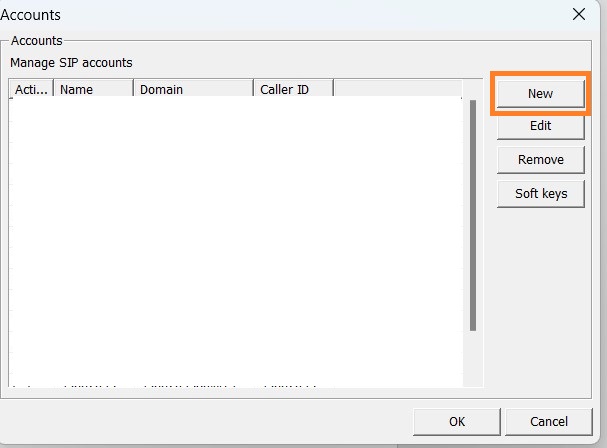Sort accounts by Caller ID column header
Image resolution: width=607 pixels, height=448 pixels.
292,89
